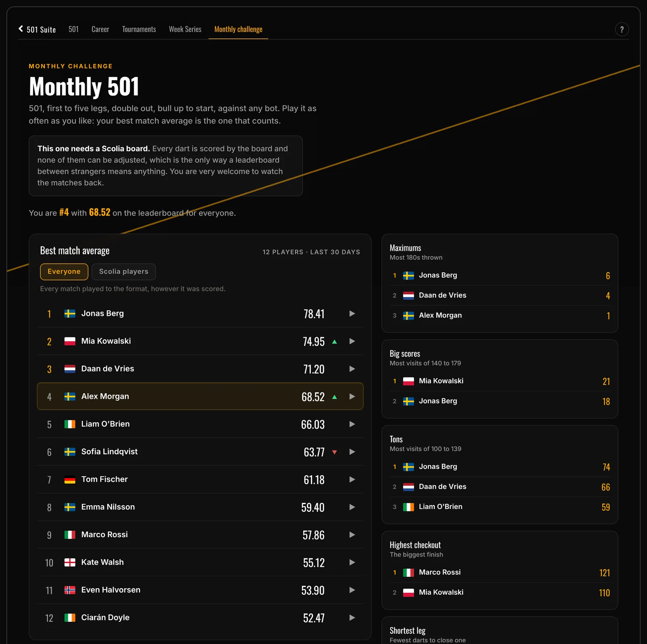Open the Career tab
This screenshot has height=644, width=647.
[100, 29]
